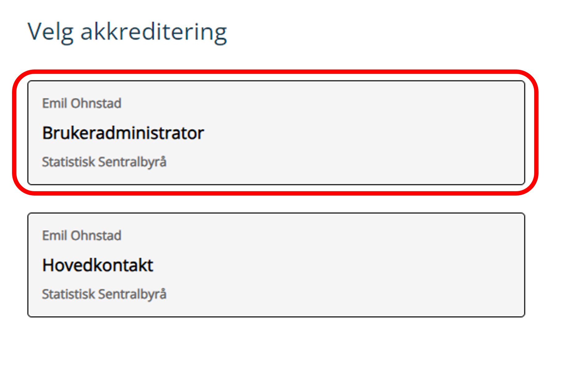Log in as Brukeradministrator for Statistisk Sentralbyrå

(276, 133)
